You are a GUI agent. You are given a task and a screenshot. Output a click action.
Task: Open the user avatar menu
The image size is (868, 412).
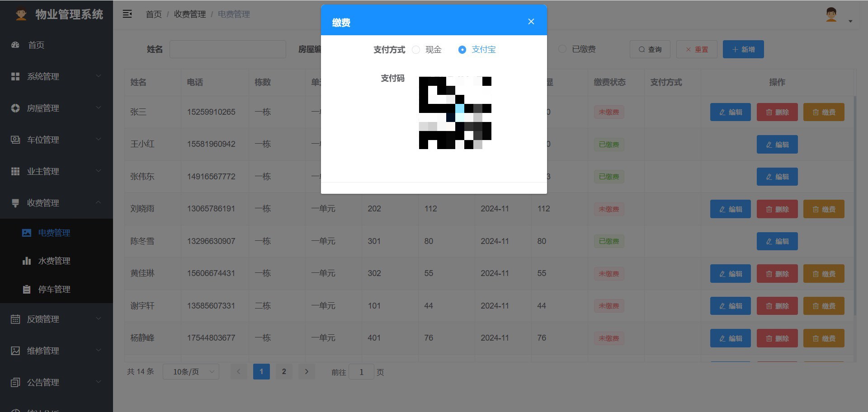831,14
